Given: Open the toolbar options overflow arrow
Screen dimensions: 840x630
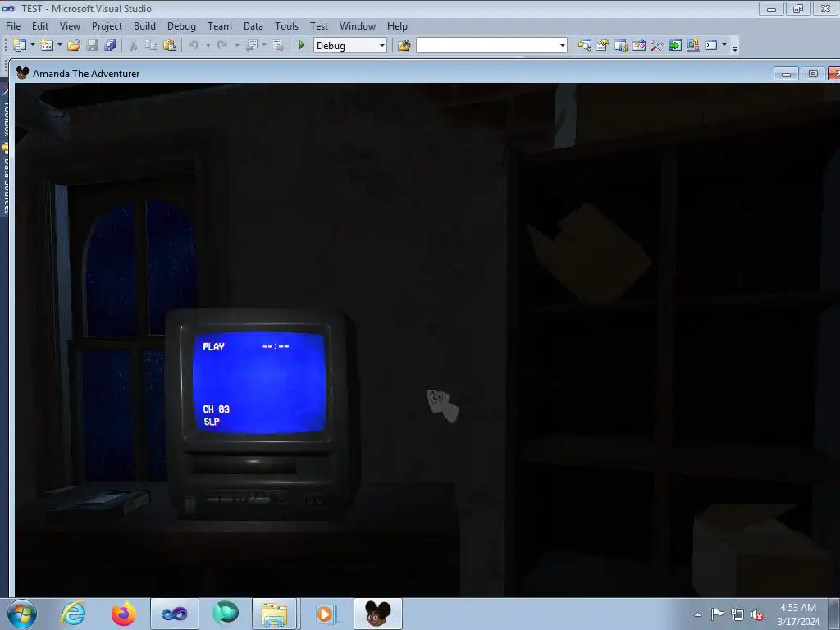Looking at the screenshot, I should [735, 47].
